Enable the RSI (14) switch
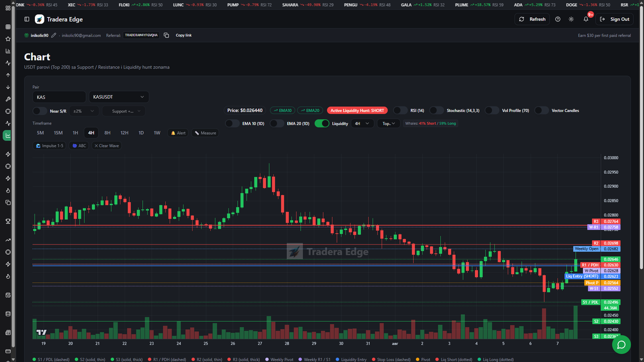The image size is (644, 362). (x=400, y=110)
